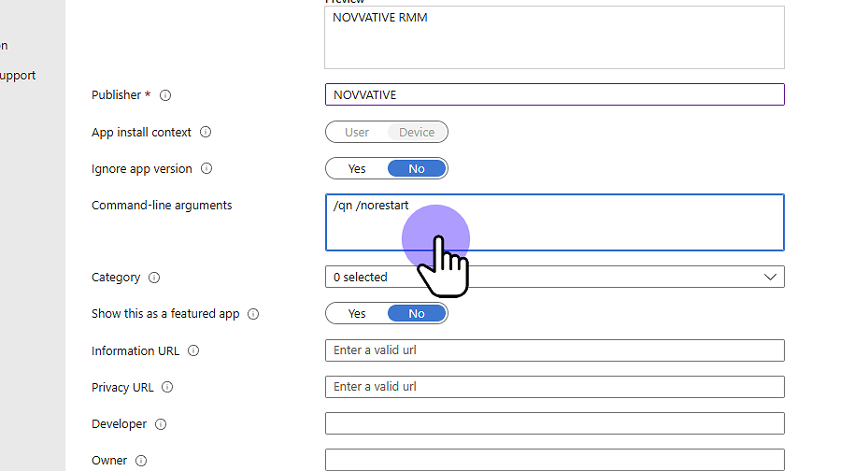Click the 'Show this as a featured app' label
The image size is (868, 471).
point(165,314)
